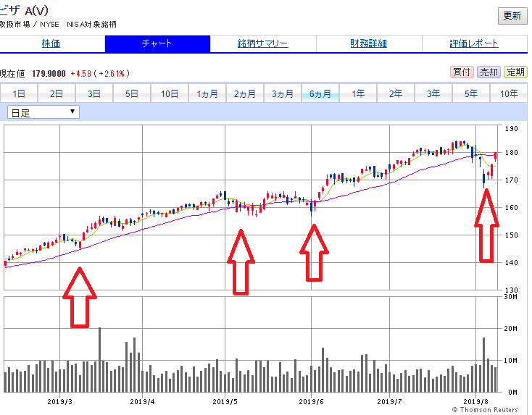Open the 評価レポート tab
532x415 pixels.
[x=474, y=43]
